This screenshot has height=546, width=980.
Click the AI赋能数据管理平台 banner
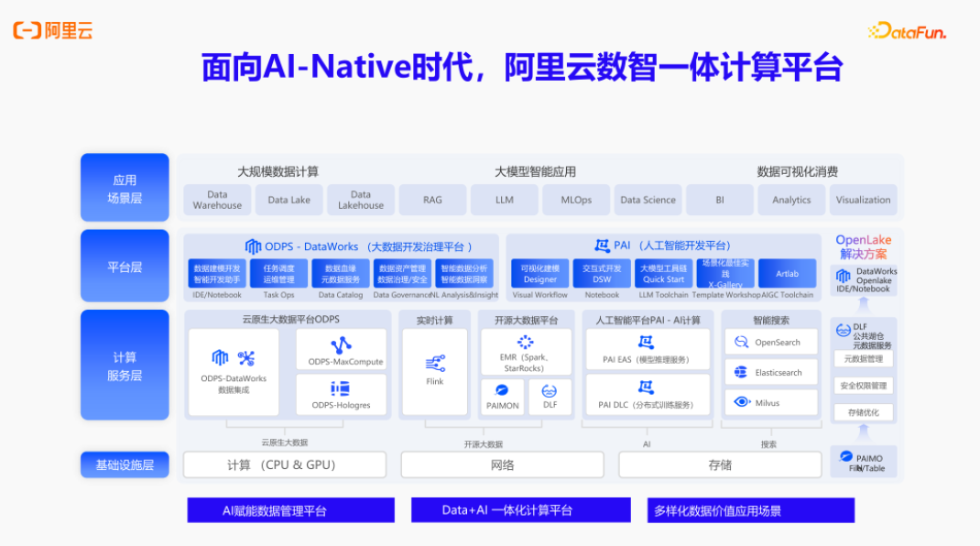(290, 510)
